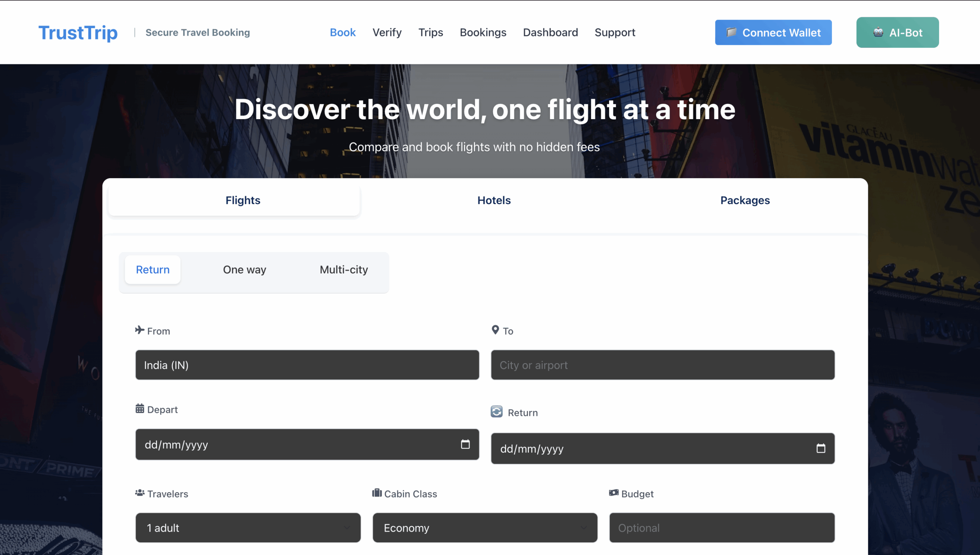Click the refresh icon next to Return label
This screenshot has width=980, height=555.
click(497, 412)
